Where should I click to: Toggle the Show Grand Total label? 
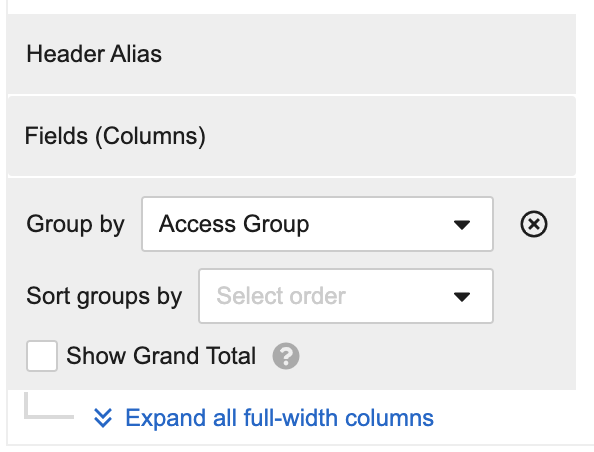(161, 356)
